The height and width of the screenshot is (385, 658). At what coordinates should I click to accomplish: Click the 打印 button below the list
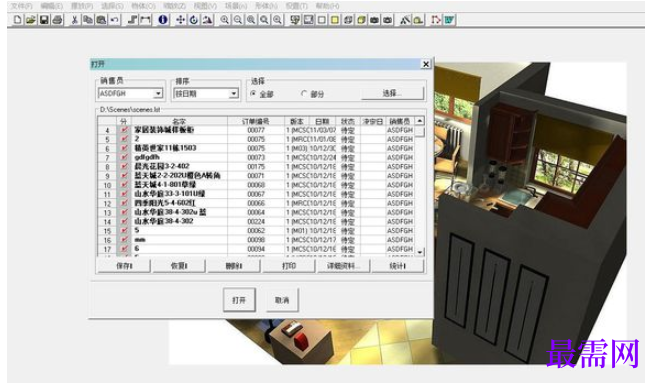pos(289,266)
